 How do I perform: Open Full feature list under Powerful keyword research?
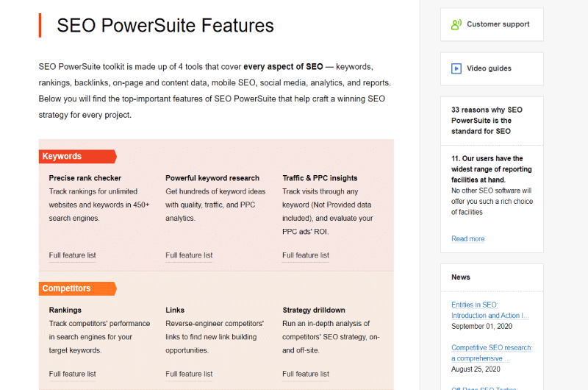pyautogui.click(x=189, y=255)
